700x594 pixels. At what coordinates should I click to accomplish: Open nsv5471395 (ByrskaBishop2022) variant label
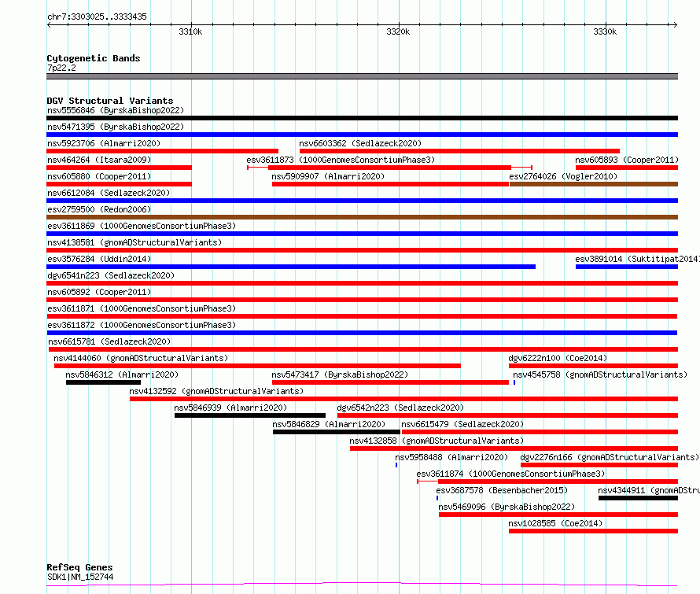coord(116,127)
